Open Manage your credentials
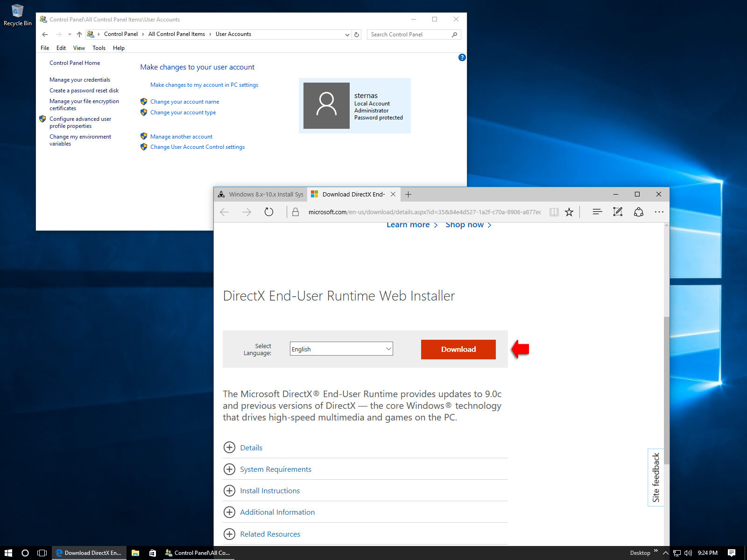The image size is (747, 560). pyautogui.click(x=80, y=80)
